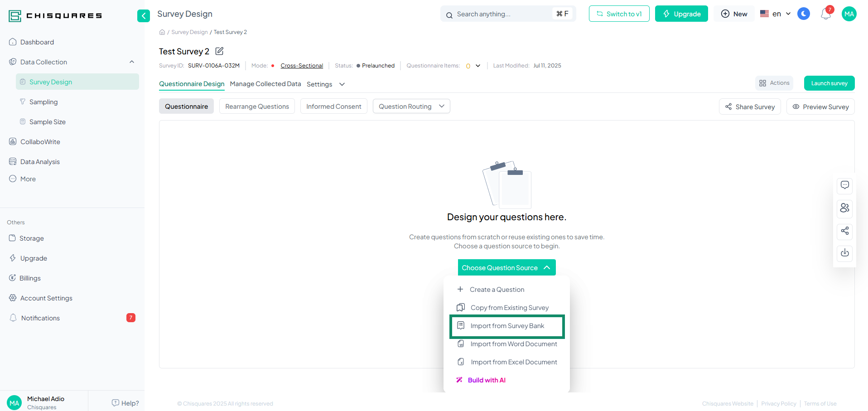Switch to Manage Collected Data tab
The width and height of the screenshot is (868, 411).
(x=265, y=84)
